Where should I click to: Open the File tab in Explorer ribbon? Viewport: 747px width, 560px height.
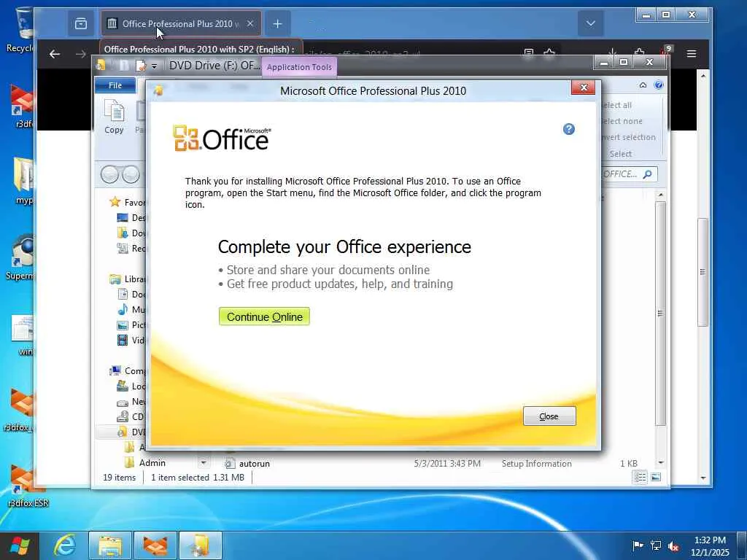pyautogui.click(x=115, y=85)
